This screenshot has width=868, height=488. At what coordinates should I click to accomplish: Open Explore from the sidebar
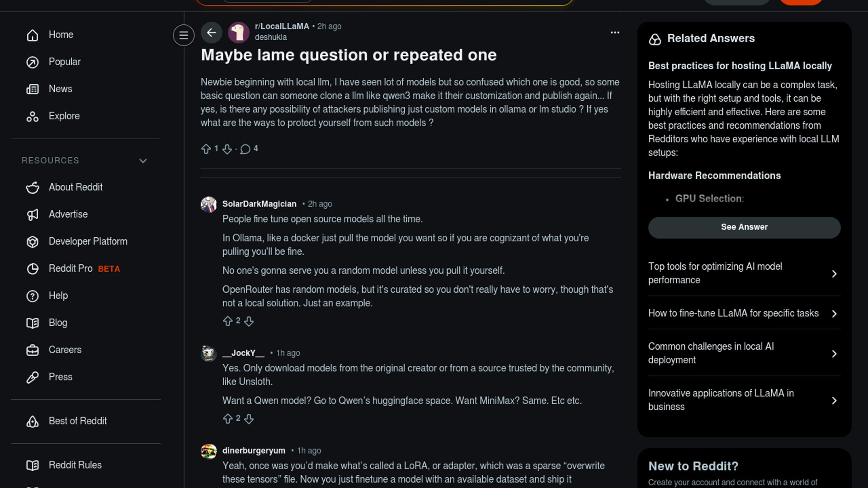click(x=64, y=116)
